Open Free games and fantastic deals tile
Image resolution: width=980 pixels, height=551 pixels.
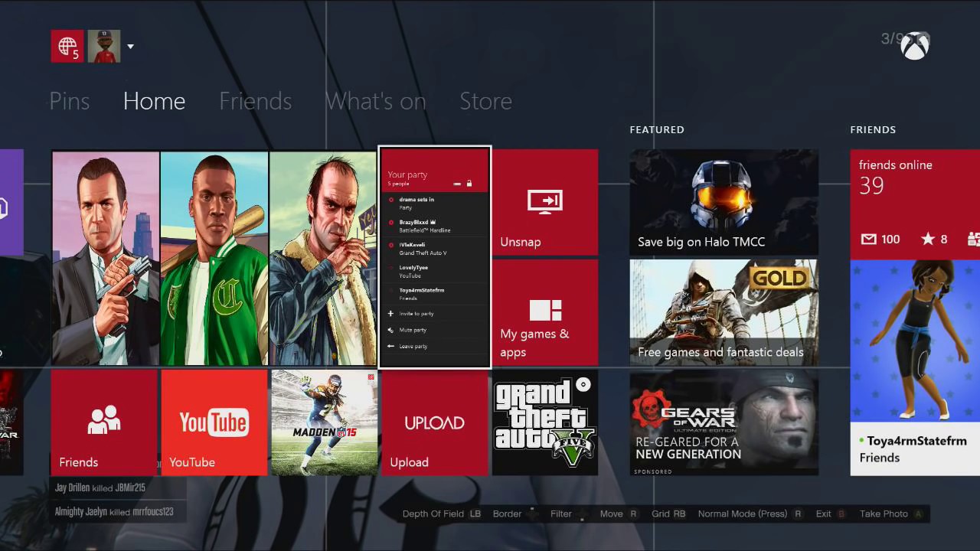coord(724,312)
